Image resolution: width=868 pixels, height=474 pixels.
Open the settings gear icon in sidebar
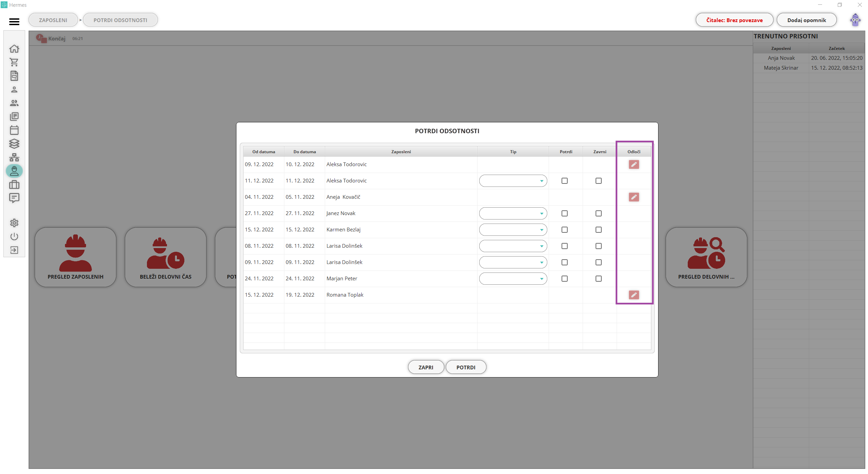point(14,223)
